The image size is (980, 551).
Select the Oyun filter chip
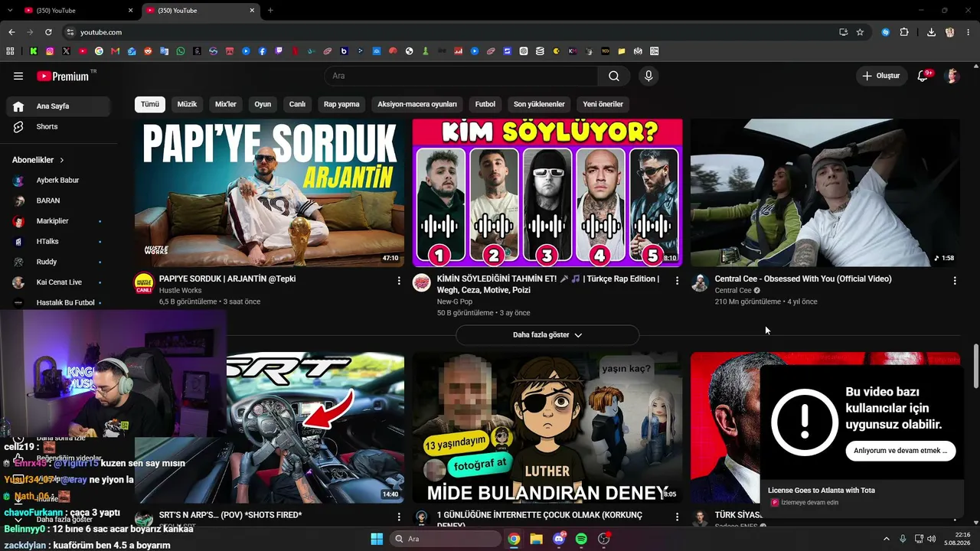263,104
